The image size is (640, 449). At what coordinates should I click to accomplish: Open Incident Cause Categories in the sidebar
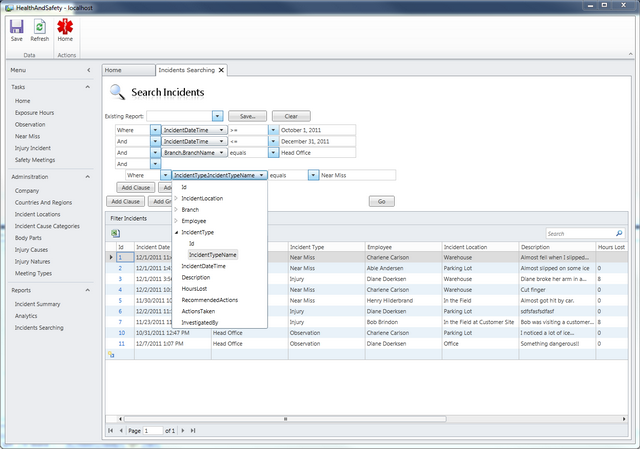47,226
